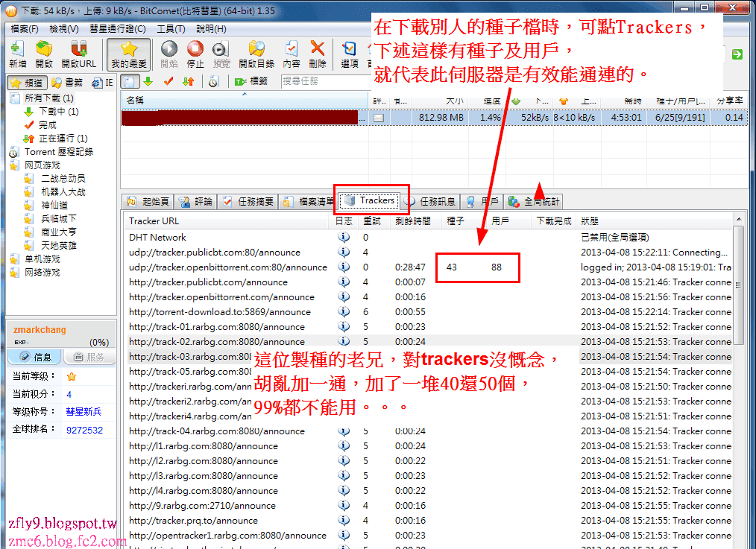Switch to the IE sidebar tab
Viewport: 756px width, 549px height.
click(102, 83)
